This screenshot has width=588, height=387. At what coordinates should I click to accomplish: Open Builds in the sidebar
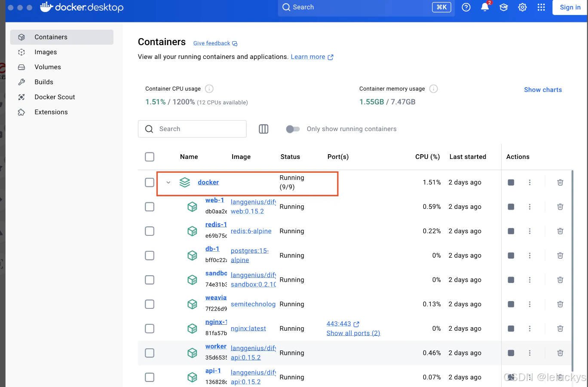coord(62,82)
